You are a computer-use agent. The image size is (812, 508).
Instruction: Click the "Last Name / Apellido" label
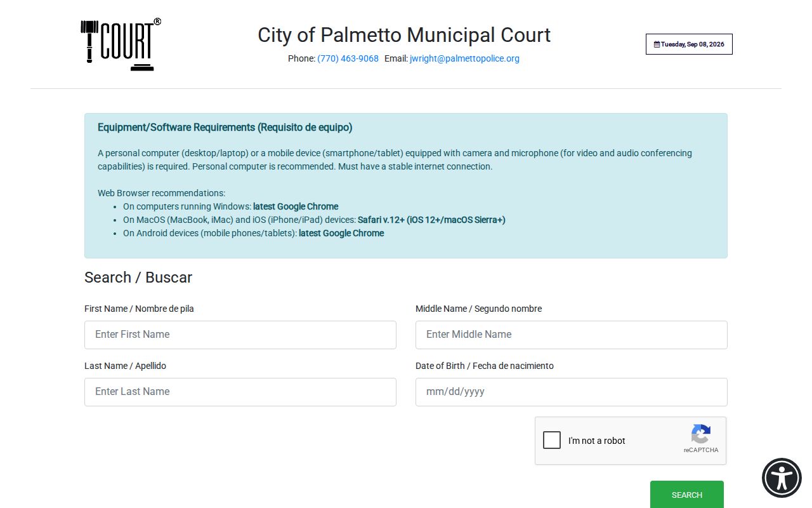coord(125,366)
